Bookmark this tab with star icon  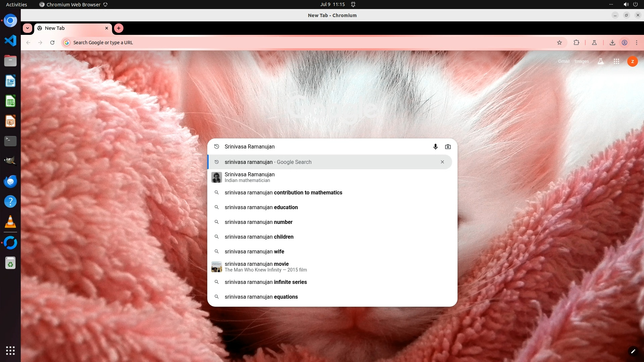click(x=559, y=43)
